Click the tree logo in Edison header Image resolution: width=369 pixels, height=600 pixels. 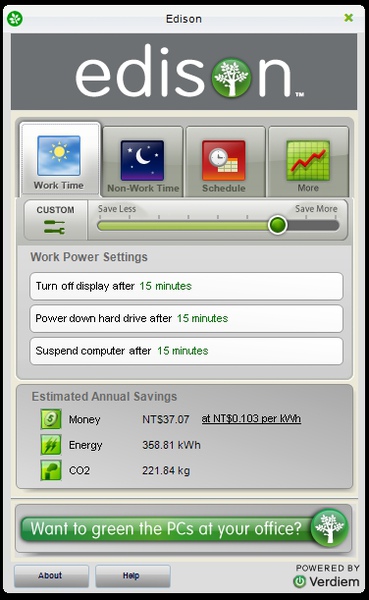click(232, 77)
